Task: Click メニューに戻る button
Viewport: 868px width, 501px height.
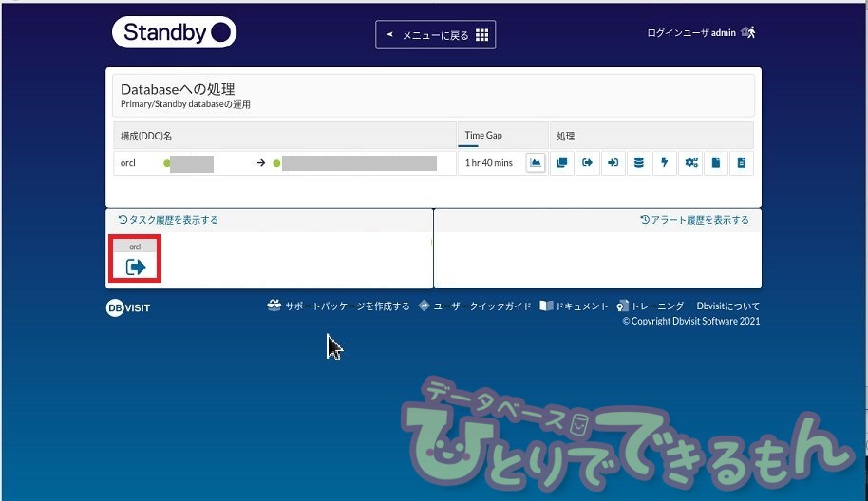Action: pos(436,35)
